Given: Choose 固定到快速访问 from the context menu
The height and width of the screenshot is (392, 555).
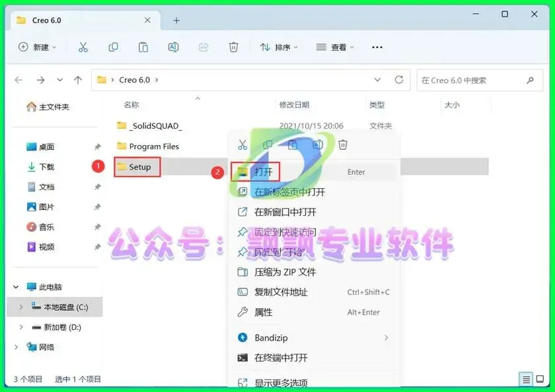Looking at the screenshot, I should point(314,232).
